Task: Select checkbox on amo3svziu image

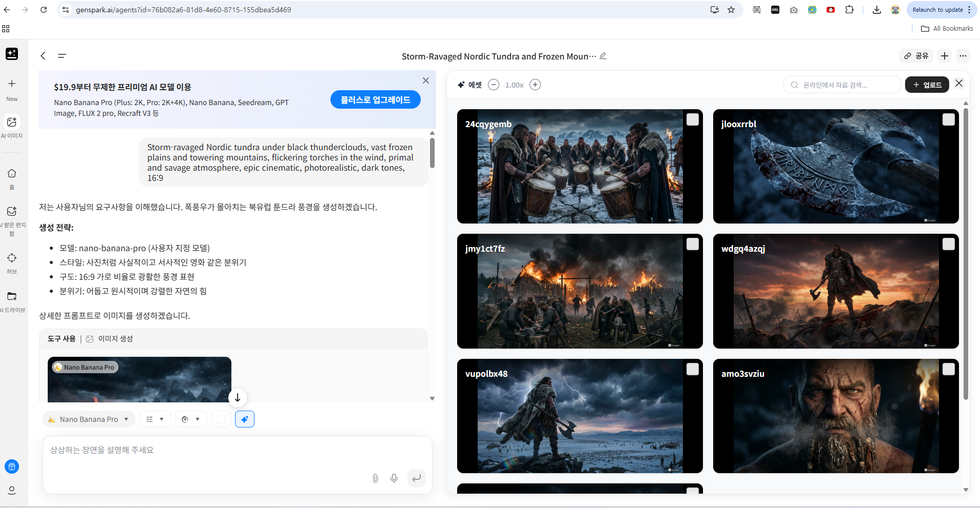Action: tap(949, 369)
